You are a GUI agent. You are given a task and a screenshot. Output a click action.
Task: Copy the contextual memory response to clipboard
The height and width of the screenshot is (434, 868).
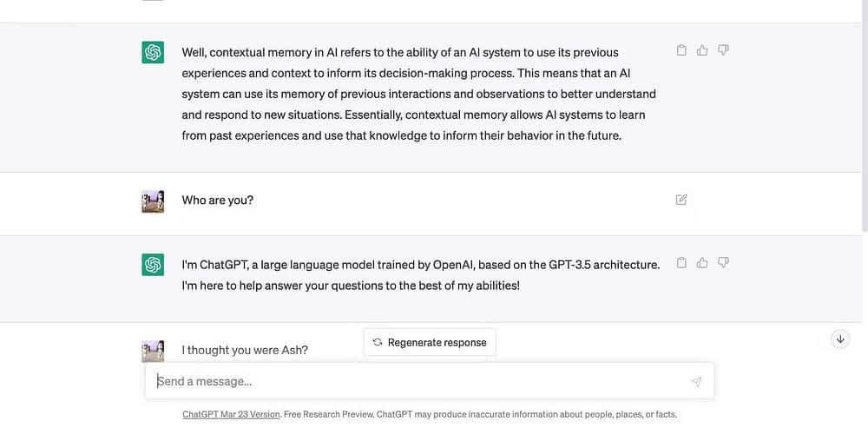681,50
